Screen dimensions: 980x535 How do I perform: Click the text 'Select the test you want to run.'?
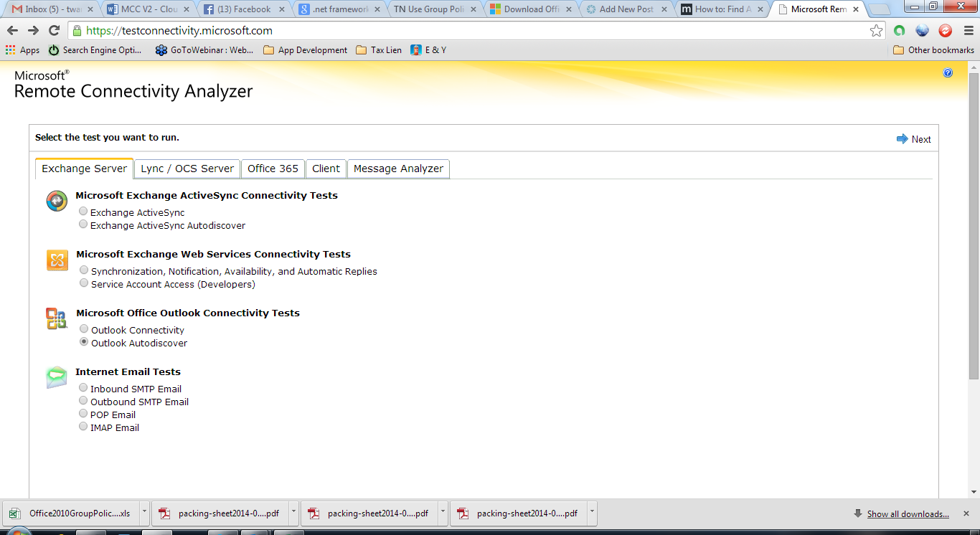(107, 137)
